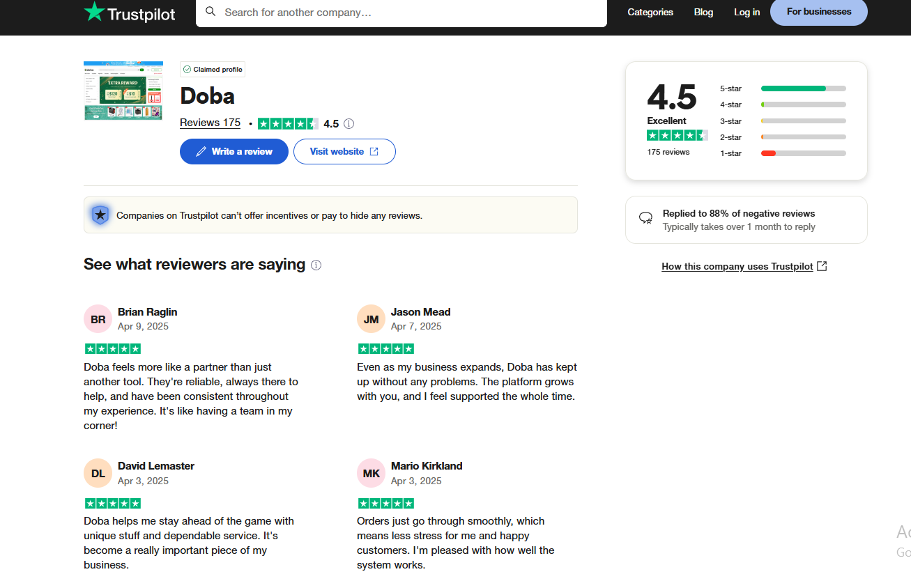Go to the Blog page
This screenshot has width=911, height=588.
703,12
